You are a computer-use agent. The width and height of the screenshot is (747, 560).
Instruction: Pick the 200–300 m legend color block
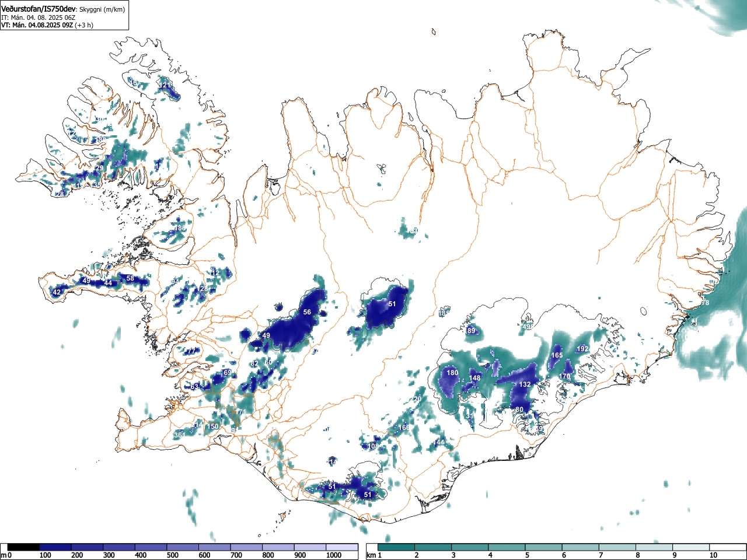click(87, 547)
